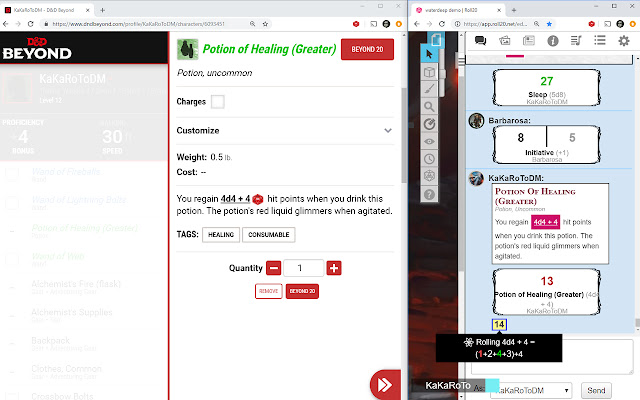The height and width of the screenshot is (400, 640).
Task: Toggle the Wand of Web equip checkbox
Action: pyautogui.click(x=12, y=259)
